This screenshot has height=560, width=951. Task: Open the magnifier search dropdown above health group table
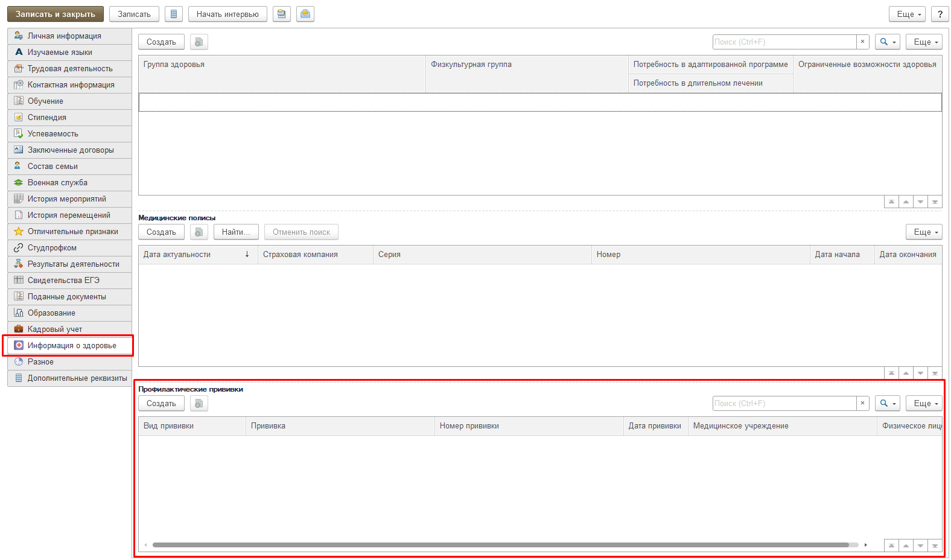887,42
